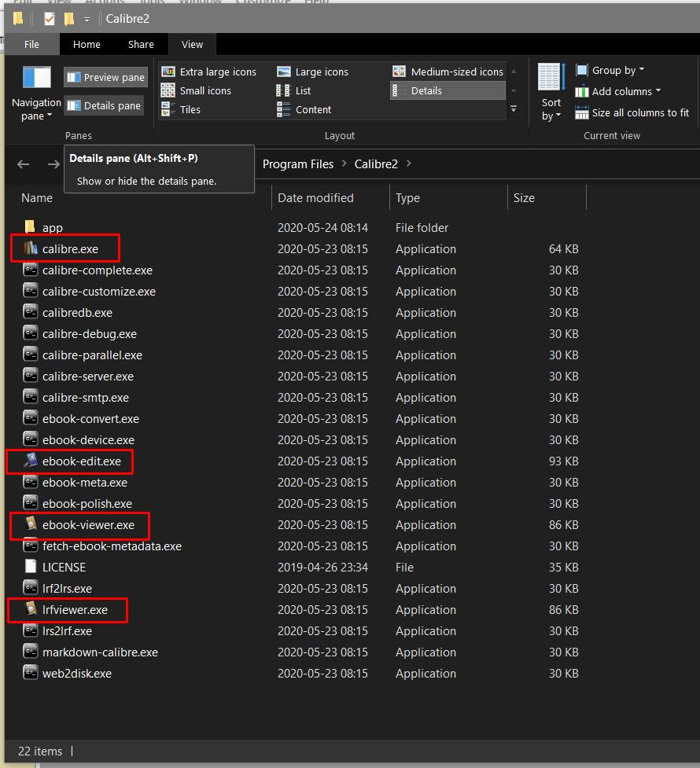Select the ebook-device.exe file name
The width and height of the screenshot is (700, 768).
click(x=88, y=440)
